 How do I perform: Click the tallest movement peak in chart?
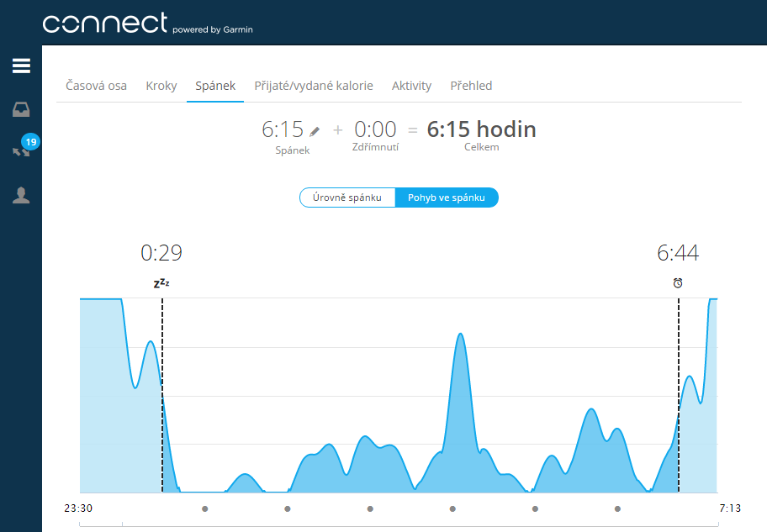pyautogui.click(x=460, y=336)
